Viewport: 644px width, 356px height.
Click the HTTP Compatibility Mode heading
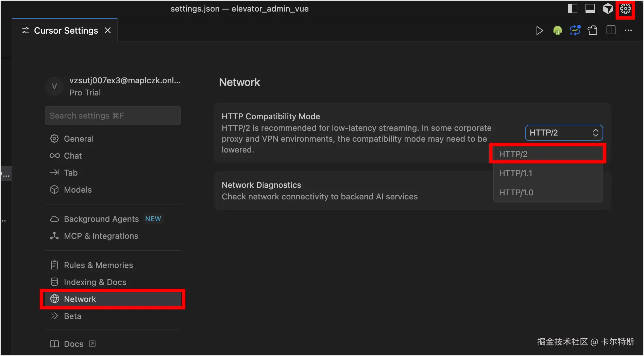coord(271,116)
